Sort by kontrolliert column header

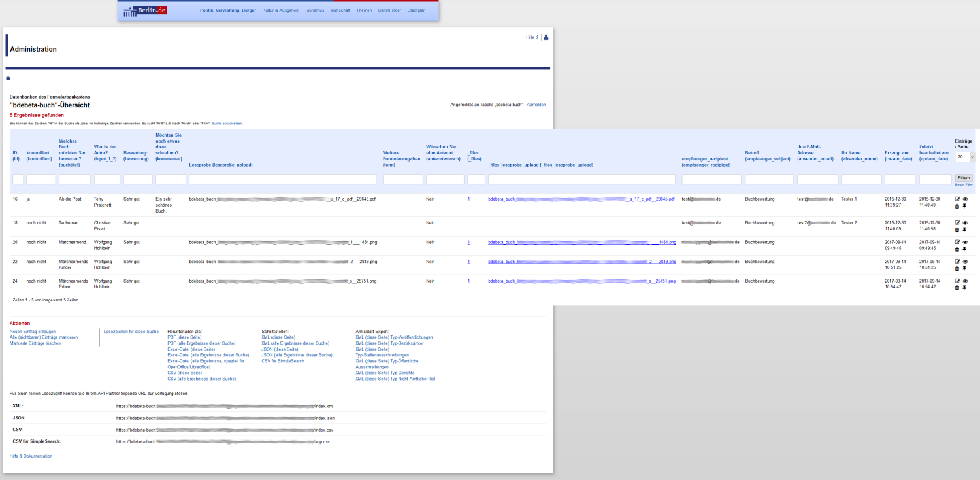tap(41, 156)
